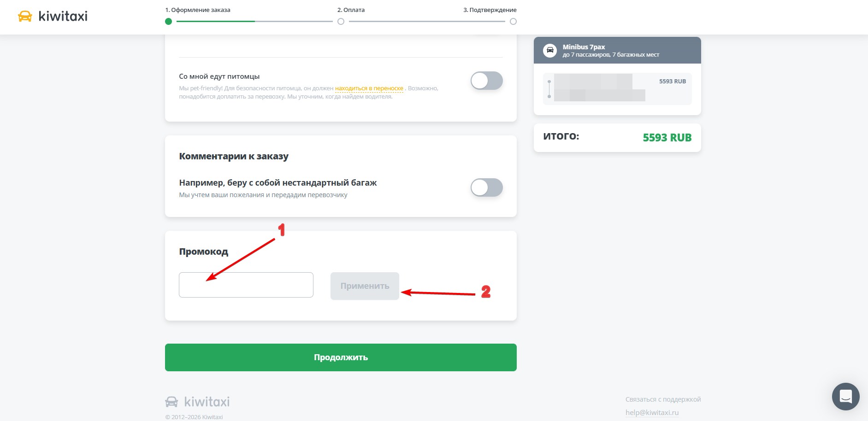
Task: Select the confirmation step circle marker
Action: (513, 21)
